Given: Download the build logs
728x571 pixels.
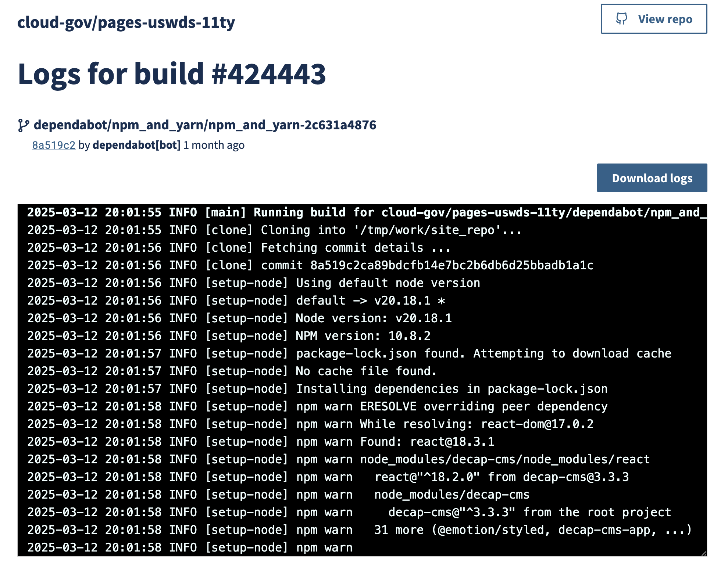Looking at the screenshot, I should [x=652, y=178].
